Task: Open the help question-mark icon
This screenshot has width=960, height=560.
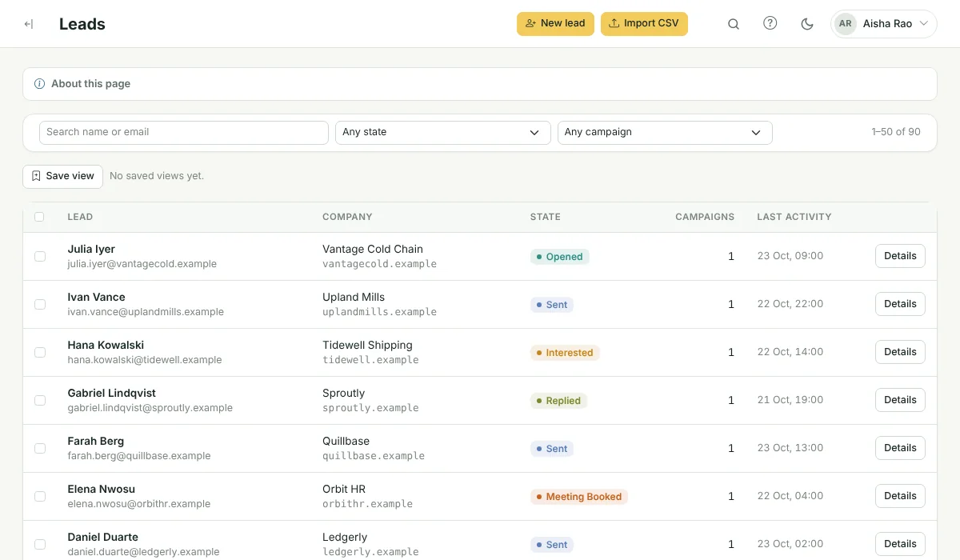Action: pyautogui.click(x=770, y=23)
